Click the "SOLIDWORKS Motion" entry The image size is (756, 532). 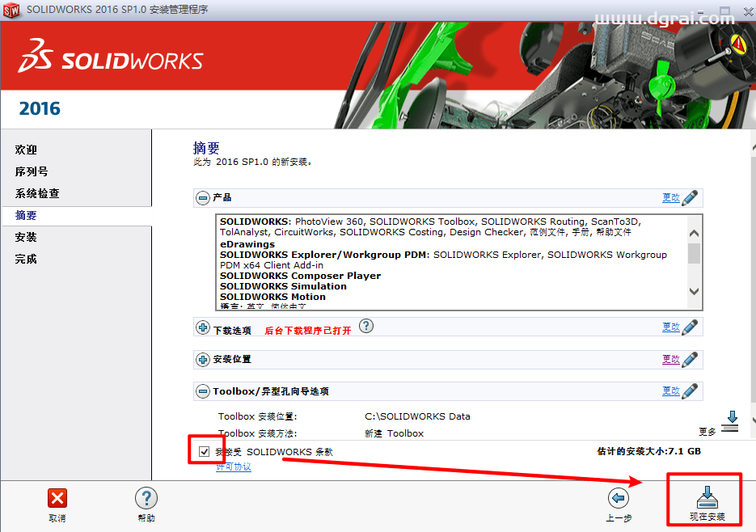pos(272,297)
